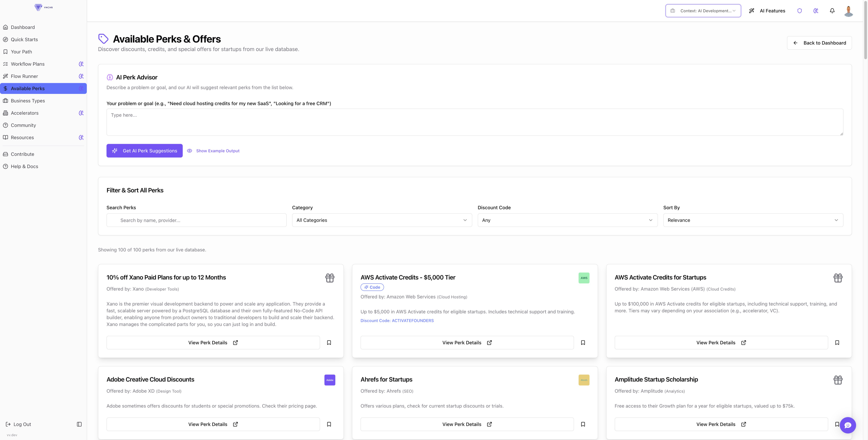Click the AWS logo badge on the $5,000 Tier card

tap(584, 278)
